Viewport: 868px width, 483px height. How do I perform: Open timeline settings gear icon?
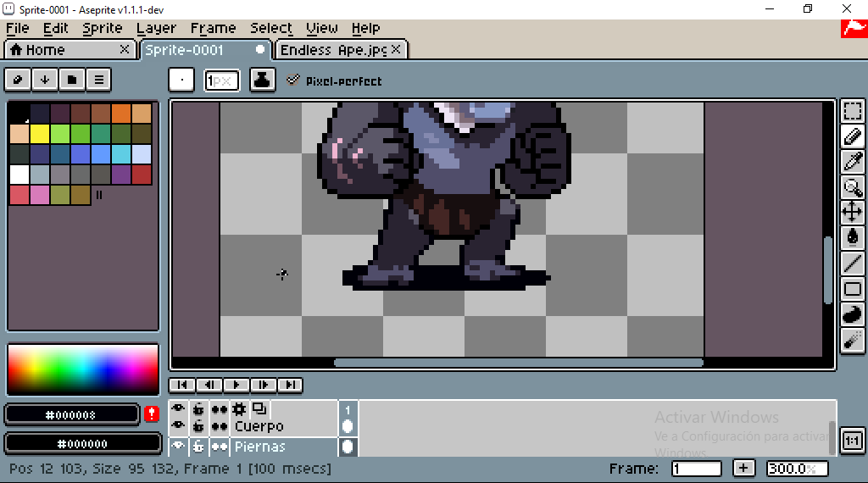coord(239,409)
